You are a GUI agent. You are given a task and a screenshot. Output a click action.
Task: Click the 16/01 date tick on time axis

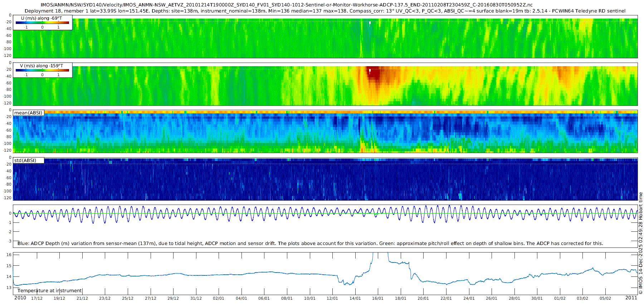coord(378,298)
